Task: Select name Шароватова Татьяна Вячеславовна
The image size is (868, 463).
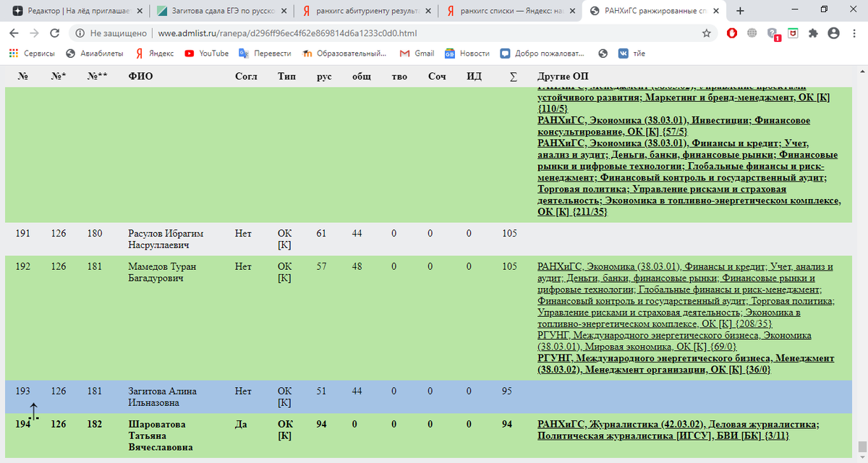Action: pos(161,436)
